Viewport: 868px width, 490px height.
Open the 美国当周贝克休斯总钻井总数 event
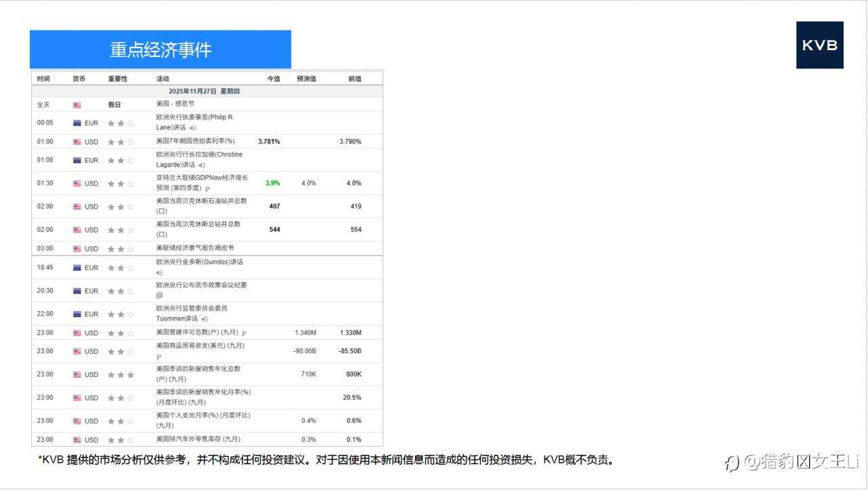[198, 229]
